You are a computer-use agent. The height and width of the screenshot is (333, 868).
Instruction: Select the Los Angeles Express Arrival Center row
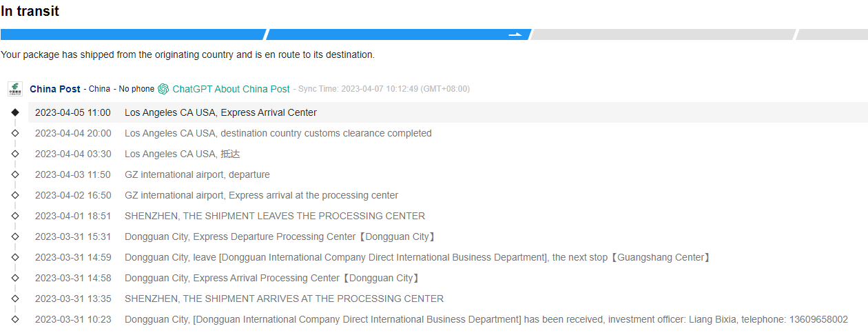click(x=220, y=112)
